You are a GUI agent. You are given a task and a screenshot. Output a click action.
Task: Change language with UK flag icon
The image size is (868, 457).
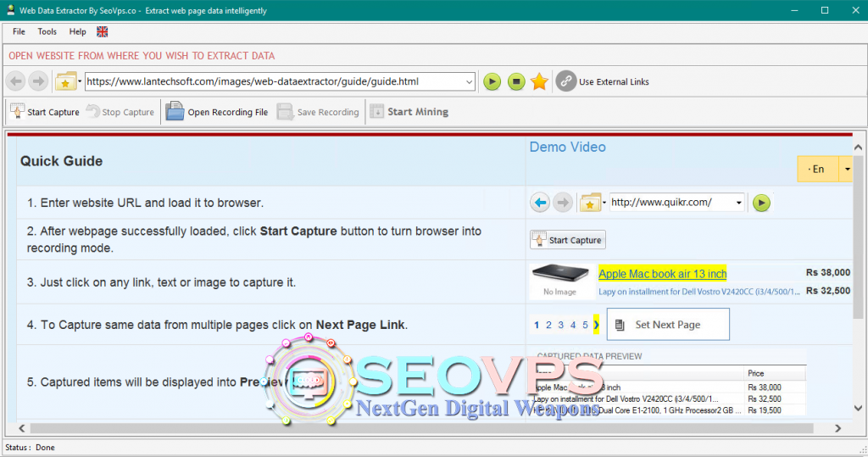pos(103,31)
